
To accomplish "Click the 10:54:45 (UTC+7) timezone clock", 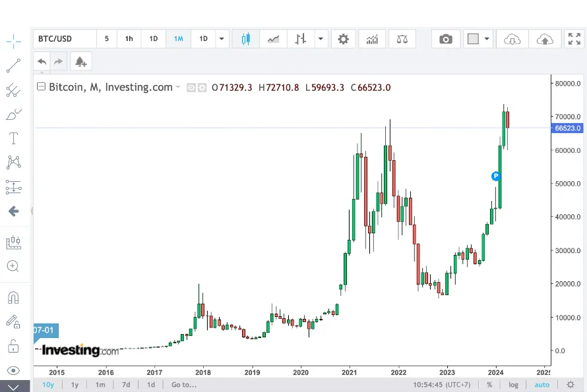I will pyautogui.click(x=442, y=385).
